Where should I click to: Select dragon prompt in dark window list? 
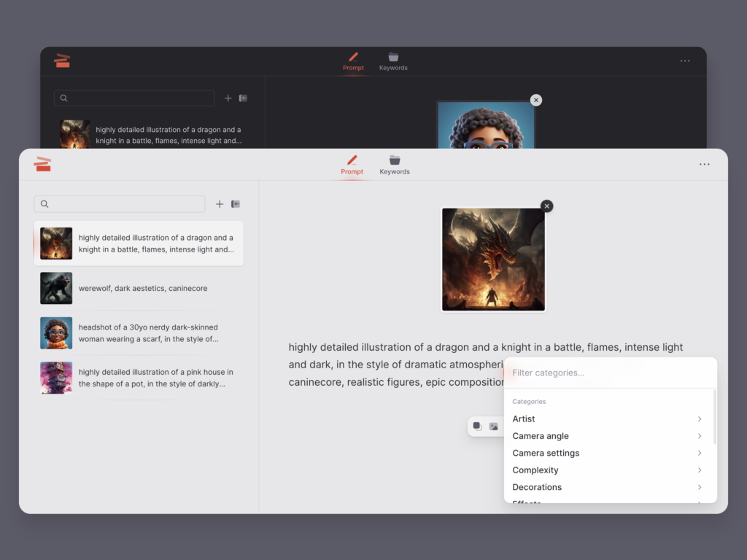pos(152,135)
